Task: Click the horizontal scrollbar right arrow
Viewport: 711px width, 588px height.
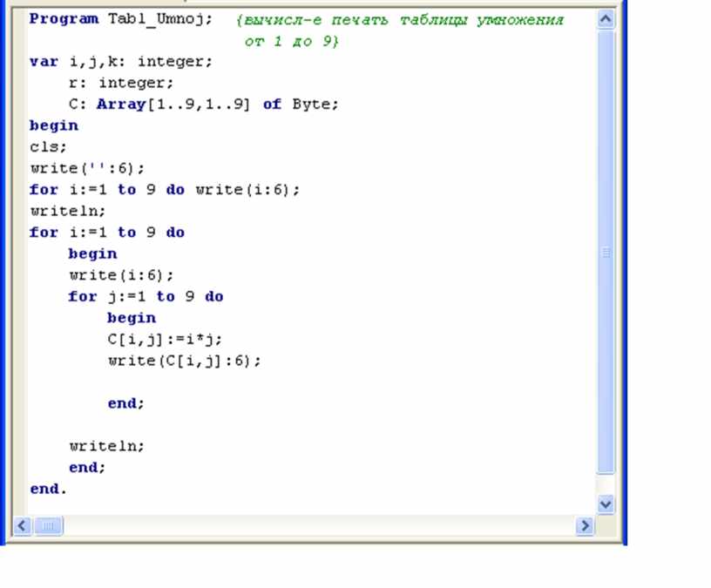Action: coord(585,526)
